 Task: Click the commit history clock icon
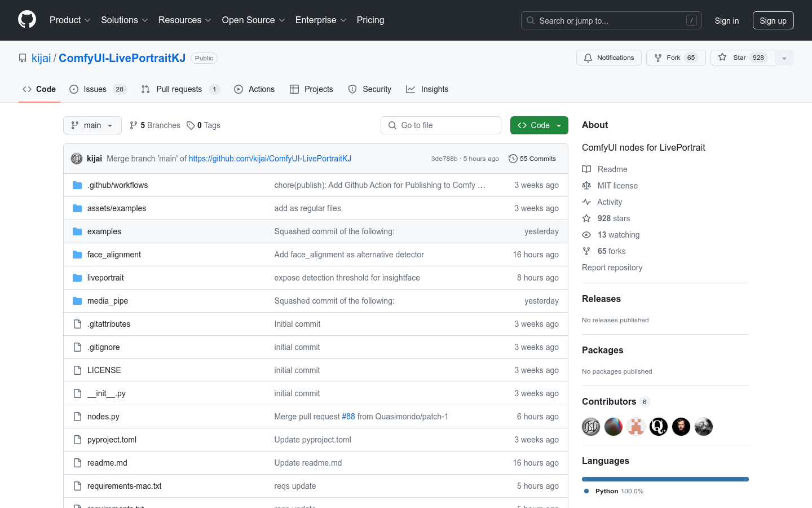(x=513, y=159)
